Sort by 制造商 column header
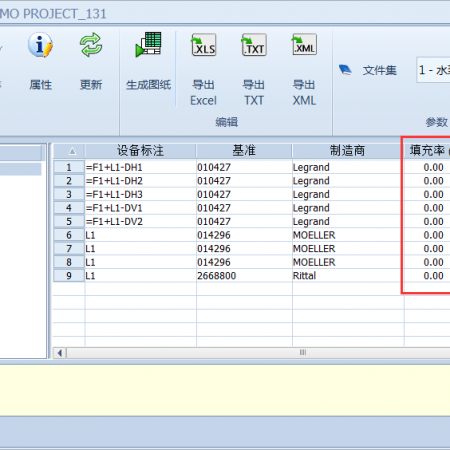This screenshot has width=450, height=450. (x=347, y=151)
